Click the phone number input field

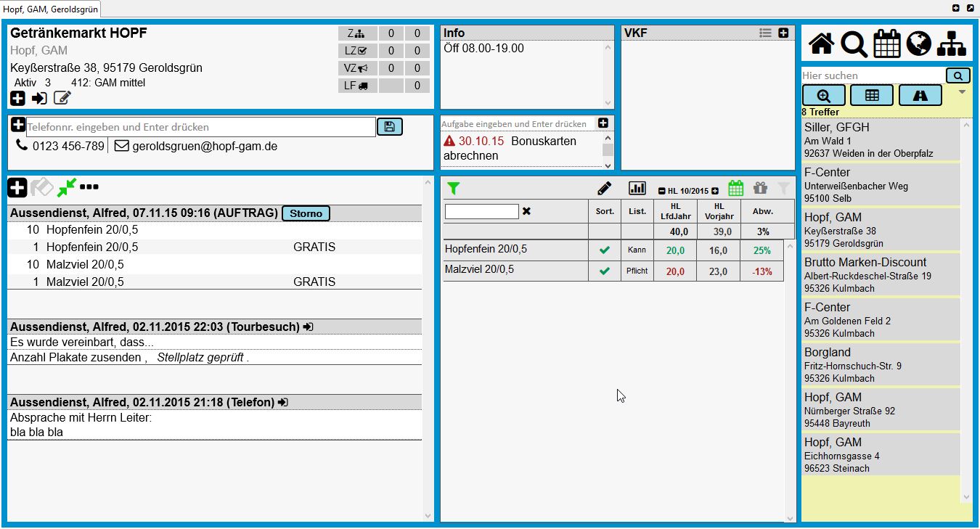click(x=201, y=127)
